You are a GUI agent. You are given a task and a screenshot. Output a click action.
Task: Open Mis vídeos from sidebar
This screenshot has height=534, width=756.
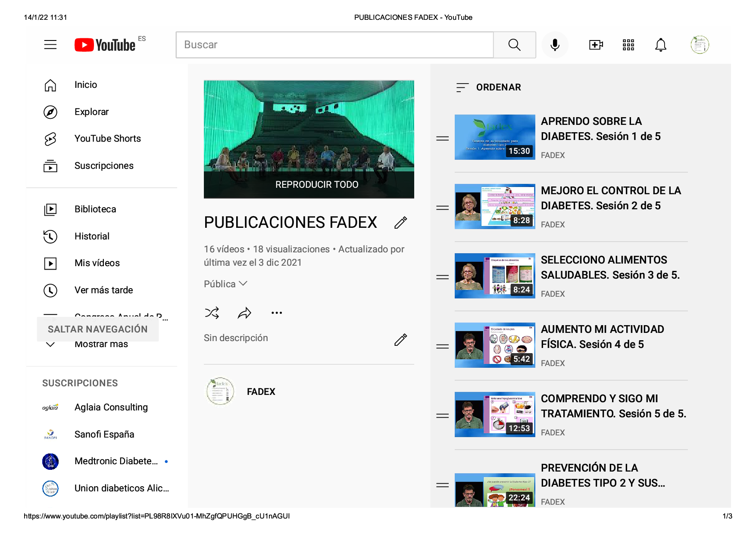coord(97,263)
